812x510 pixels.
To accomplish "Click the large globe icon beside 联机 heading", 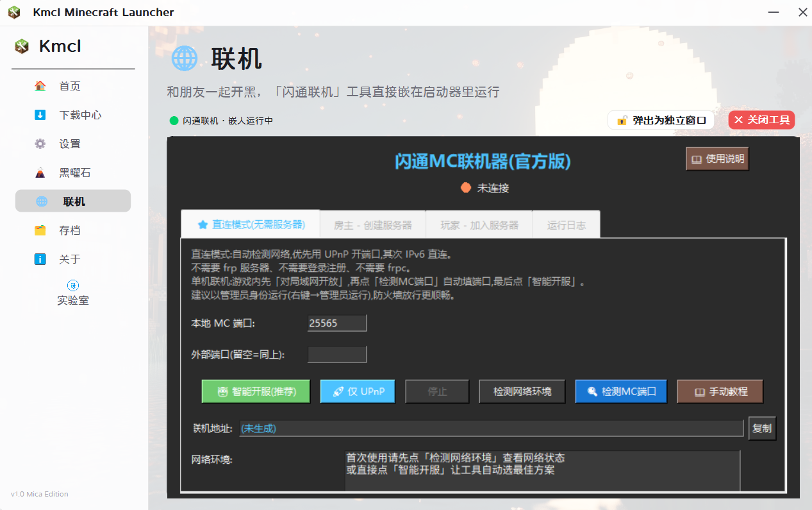I will (185, 58).
